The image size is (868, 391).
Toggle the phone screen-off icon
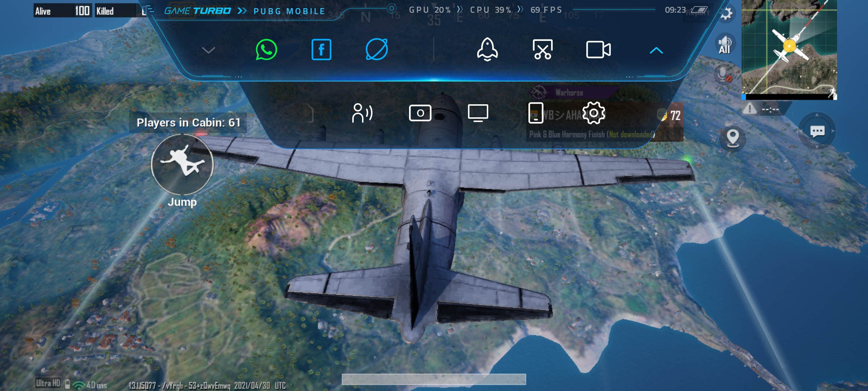click(x=536, y=113)
